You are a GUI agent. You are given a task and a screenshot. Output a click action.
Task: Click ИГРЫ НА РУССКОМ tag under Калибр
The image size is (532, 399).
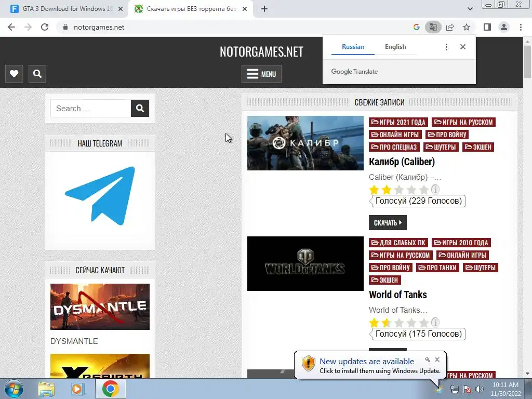tap(463, 122)
